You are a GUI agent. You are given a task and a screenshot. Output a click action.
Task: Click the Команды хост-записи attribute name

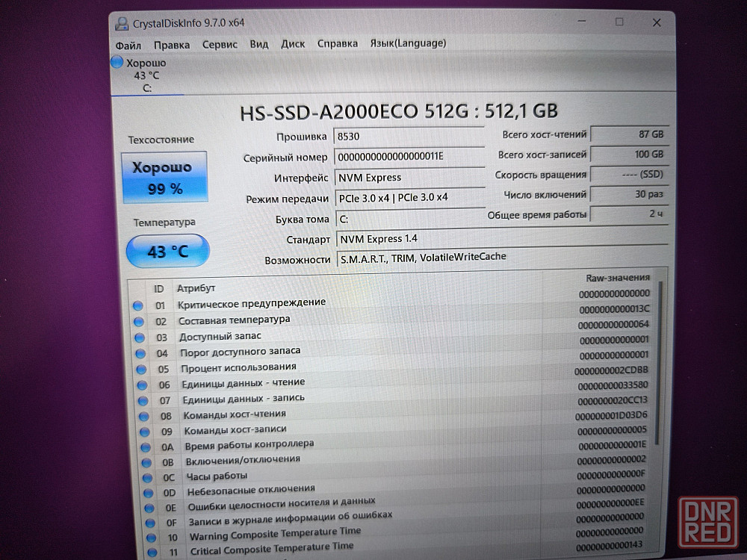pyautogui.click(x=235, y=429)
